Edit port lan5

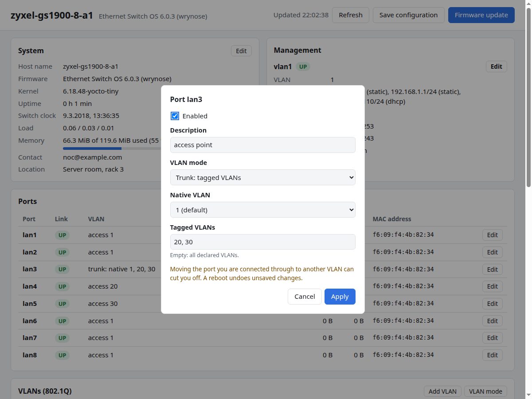493,304
